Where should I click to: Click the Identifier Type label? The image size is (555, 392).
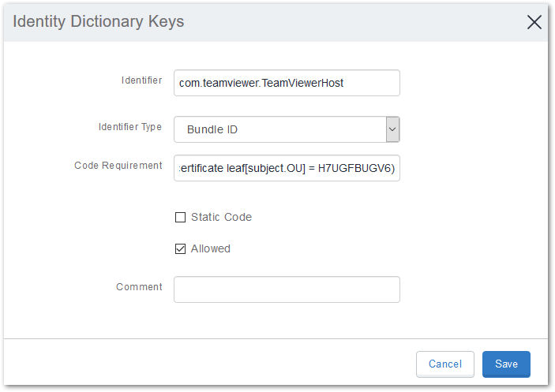click(x=130, y=127)
